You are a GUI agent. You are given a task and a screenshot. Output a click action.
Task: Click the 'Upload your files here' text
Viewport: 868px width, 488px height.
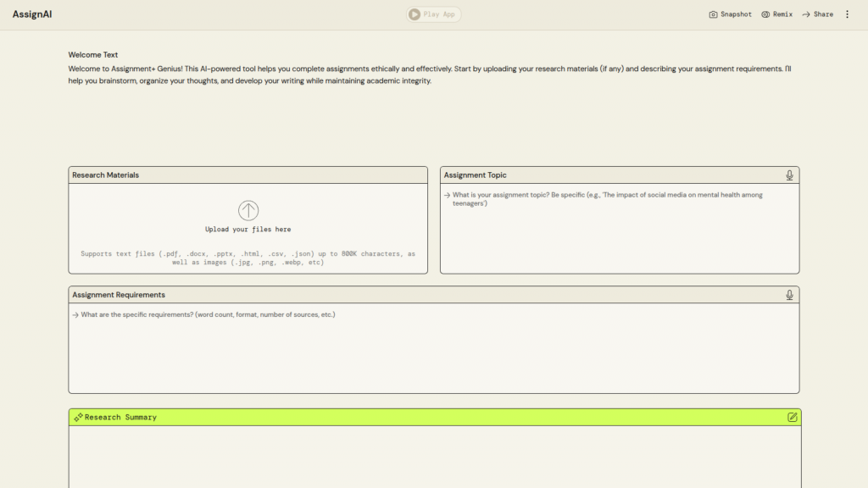[x=248, y=230]
